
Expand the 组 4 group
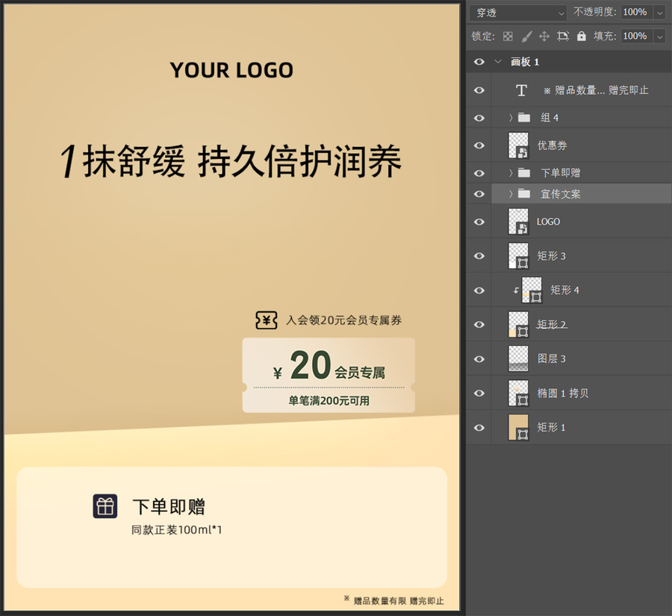tap(511, 117)
